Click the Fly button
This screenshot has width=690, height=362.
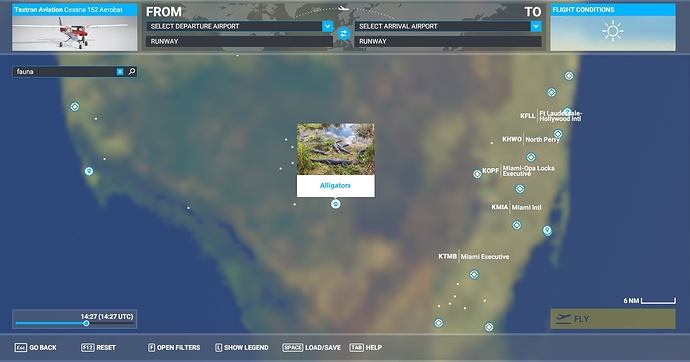[613, 319]
